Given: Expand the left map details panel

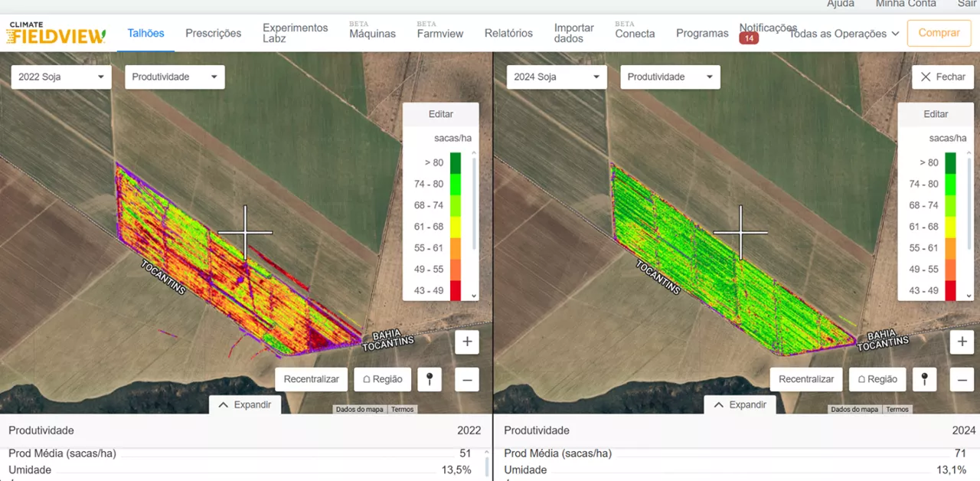Looking at the screenshot, I should (x=245, y=404).
